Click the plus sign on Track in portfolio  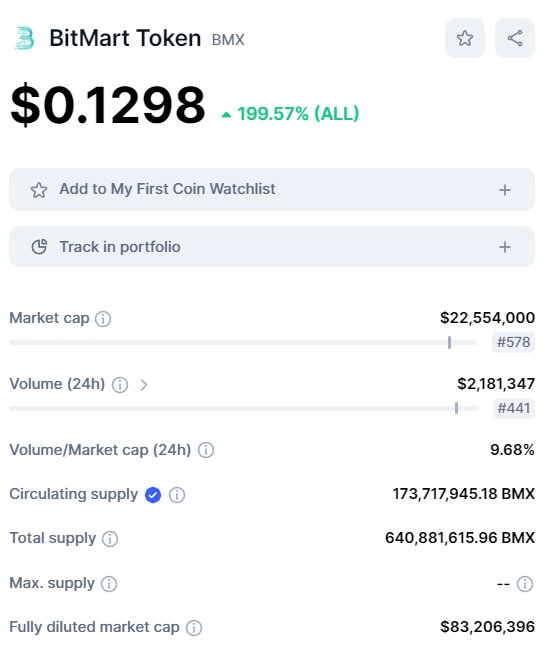click(505, 247)
